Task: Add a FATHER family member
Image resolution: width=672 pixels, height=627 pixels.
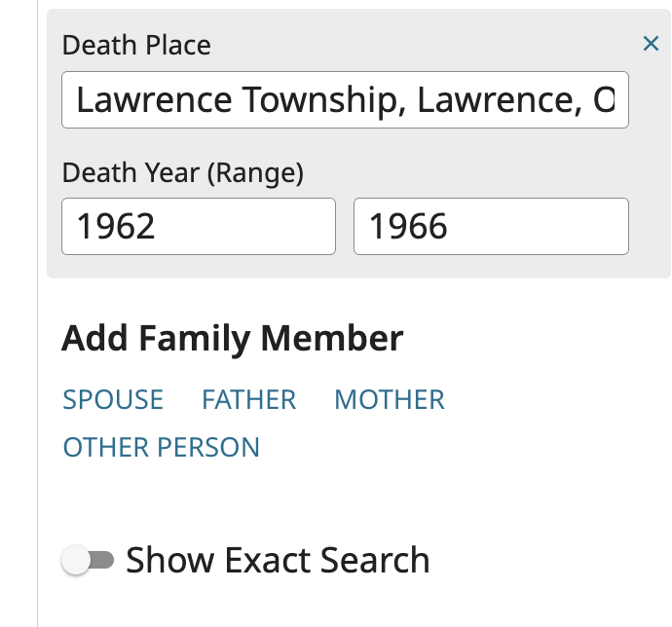Action: click(248, 399)
